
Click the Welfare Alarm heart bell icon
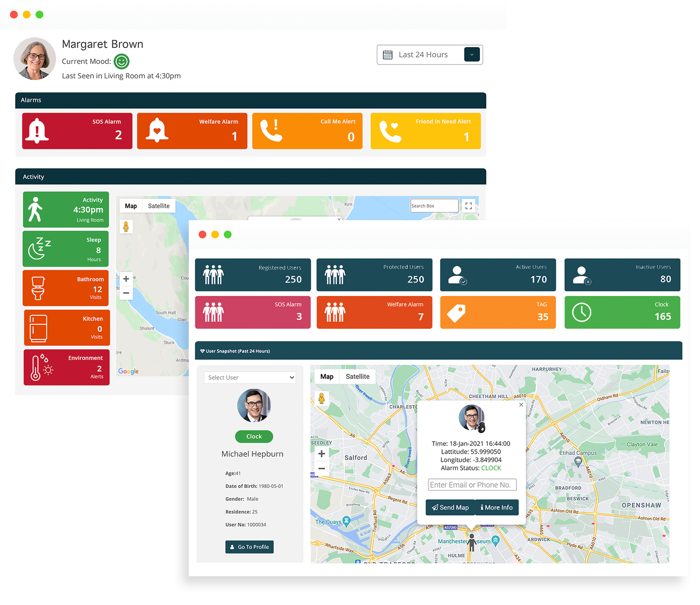[157, 130]
